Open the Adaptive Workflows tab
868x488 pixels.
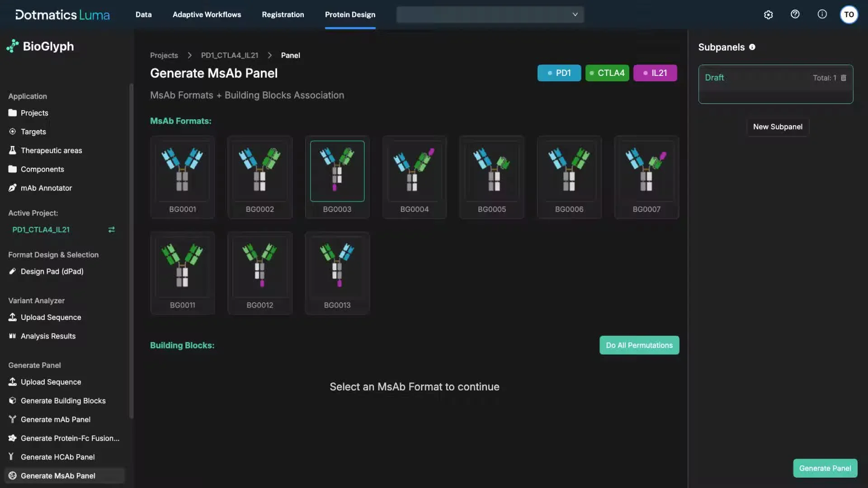[x=207, y=14]
